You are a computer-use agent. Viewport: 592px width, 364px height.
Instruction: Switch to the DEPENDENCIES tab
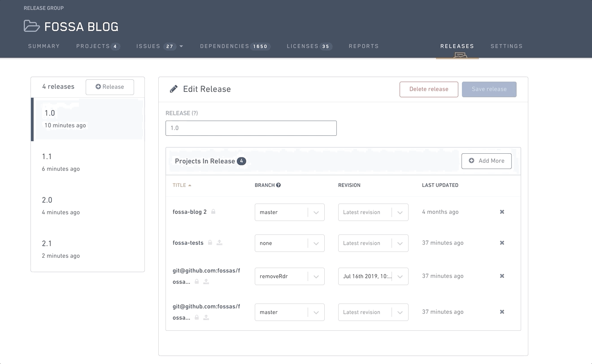coord(234,46)
